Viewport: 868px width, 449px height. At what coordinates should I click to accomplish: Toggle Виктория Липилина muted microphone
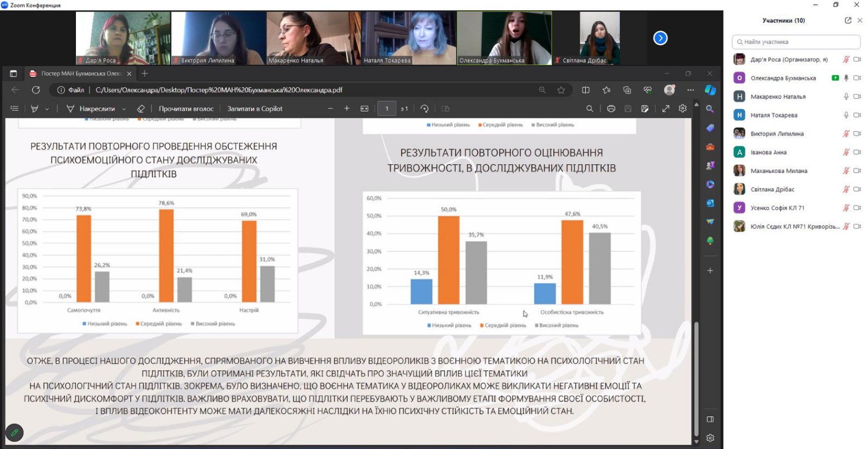846,134
